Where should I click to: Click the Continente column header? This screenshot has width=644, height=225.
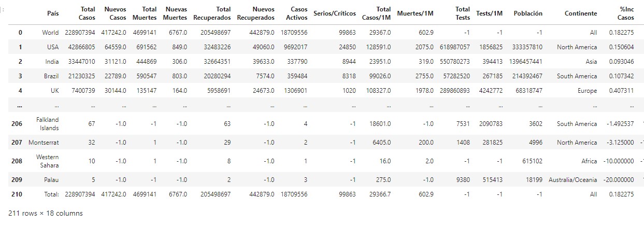[581, 13]
